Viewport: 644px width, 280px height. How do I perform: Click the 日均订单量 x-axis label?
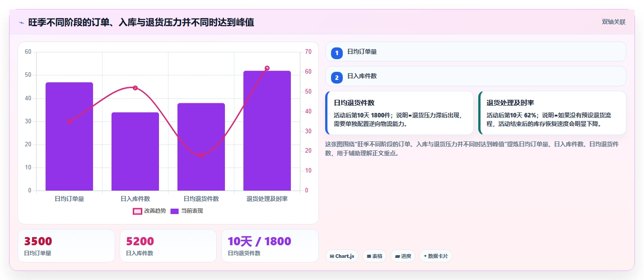69,199
